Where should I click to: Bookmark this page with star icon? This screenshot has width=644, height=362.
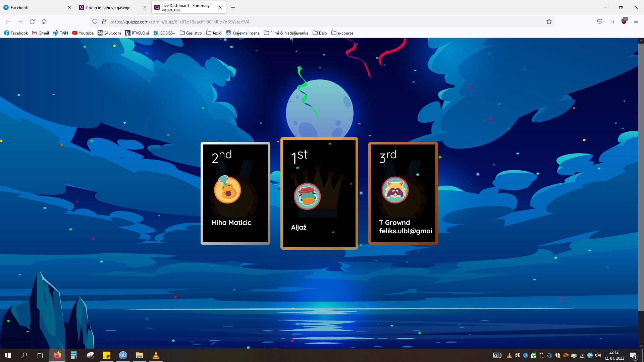click(549, 22)
